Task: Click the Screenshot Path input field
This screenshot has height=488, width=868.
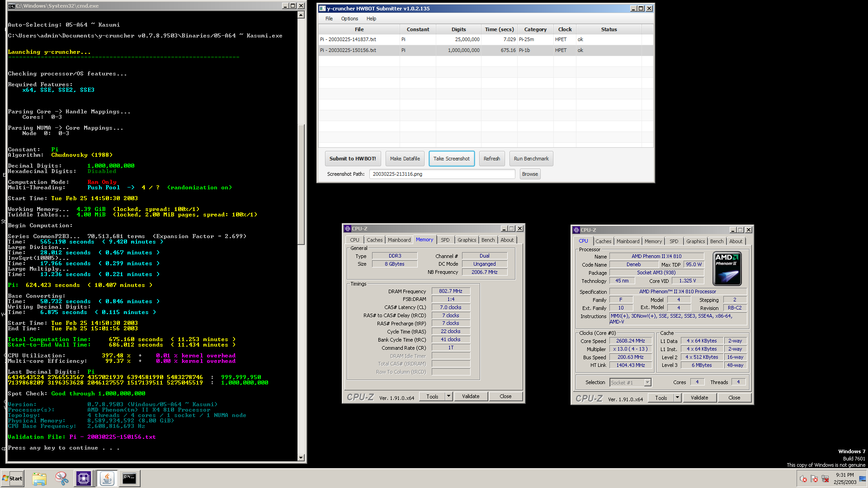Action: tap(442, 174)
